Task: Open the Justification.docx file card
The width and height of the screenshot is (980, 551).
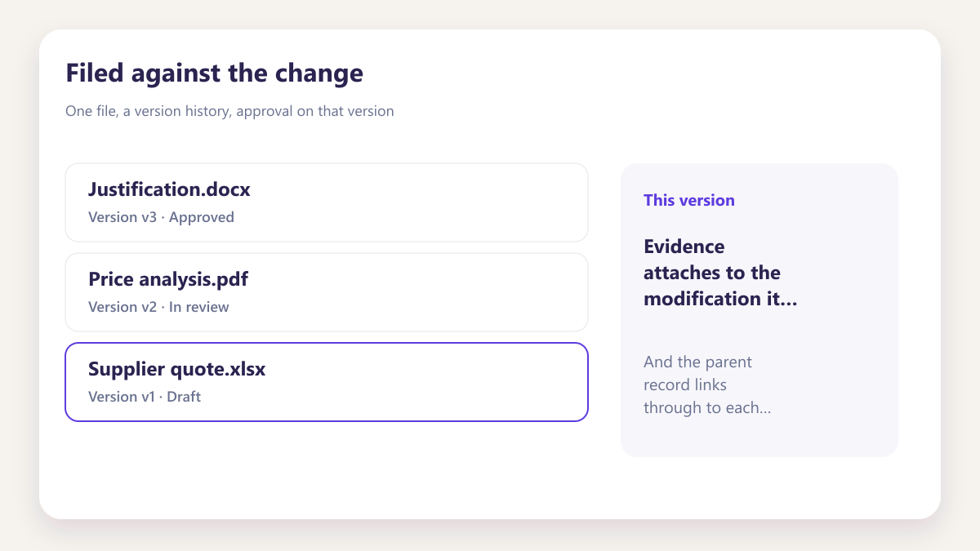Action: (x=327, y=202)
